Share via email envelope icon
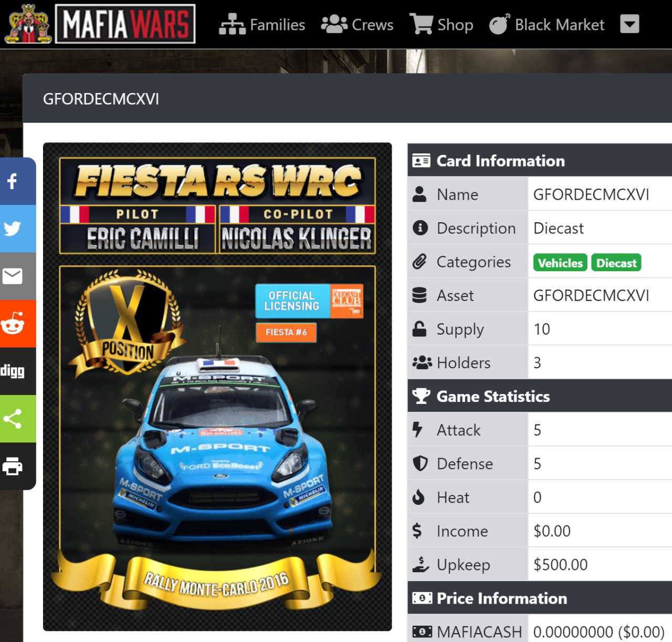This screenshot has width=672, height=642. tap(18, 276)
